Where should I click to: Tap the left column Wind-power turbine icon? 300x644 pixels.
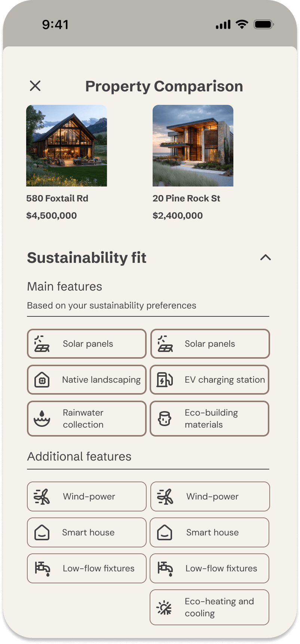42,496
